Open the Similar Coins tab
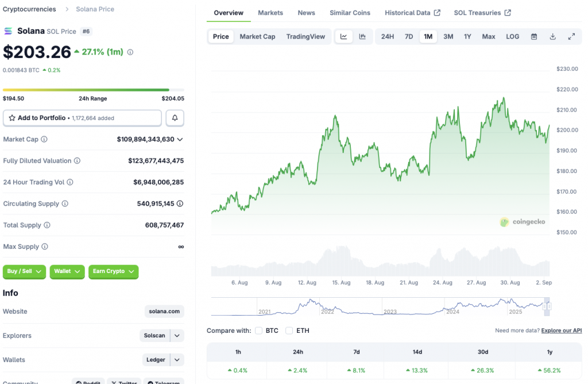 coord(350,13)
